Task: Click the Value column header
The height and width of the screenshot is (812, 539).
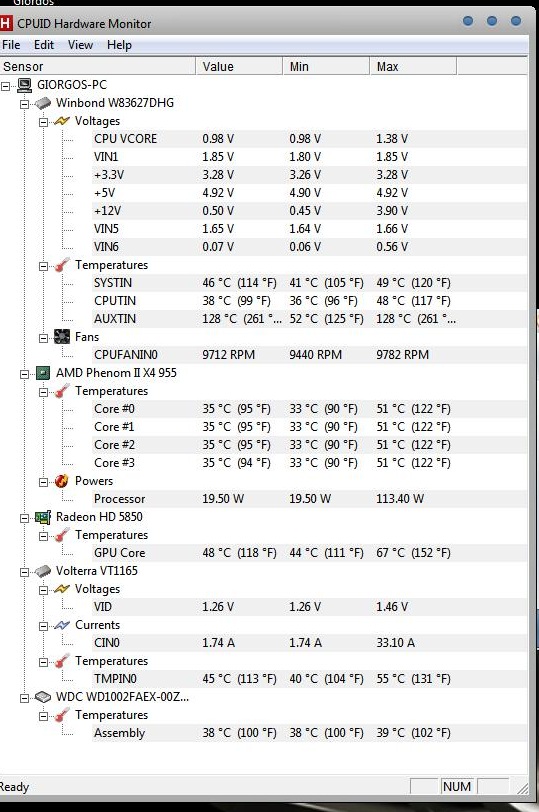Action: pos(239,67)
